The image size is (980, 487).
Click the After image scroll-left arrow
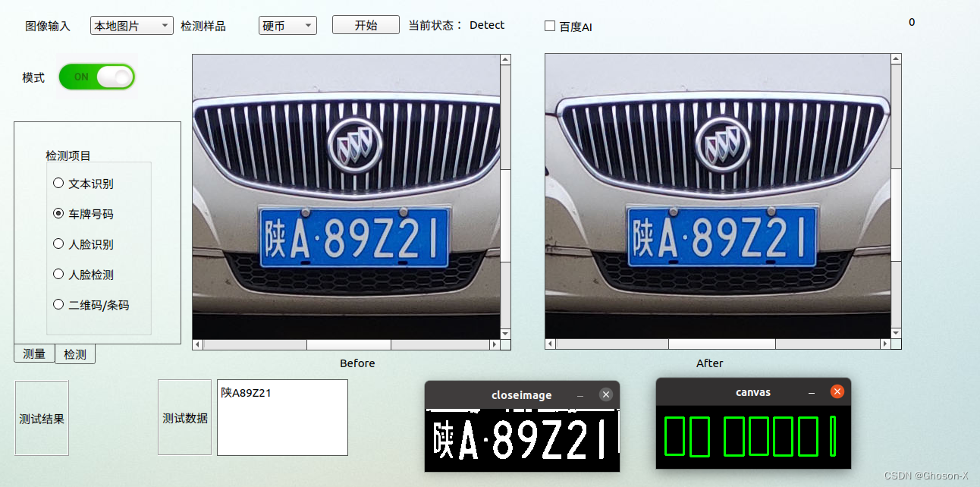click(x=551, y=344)
